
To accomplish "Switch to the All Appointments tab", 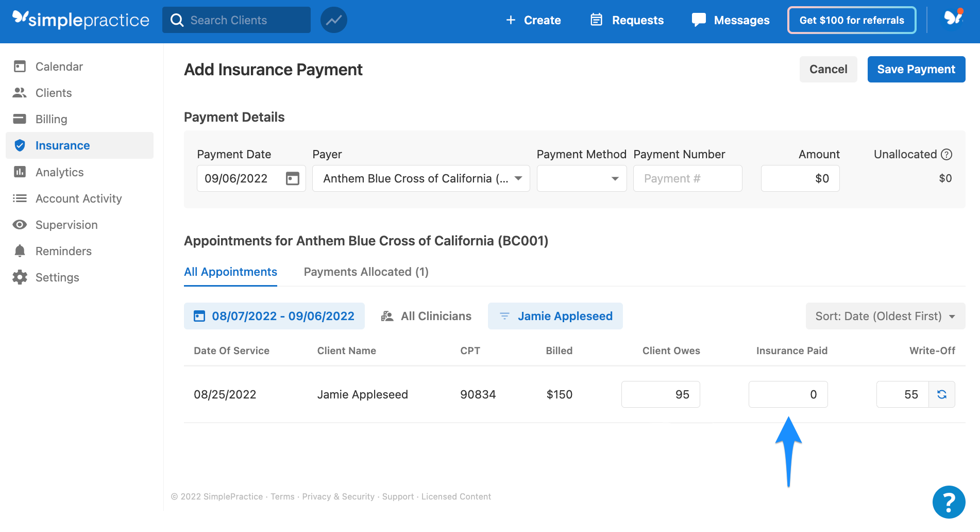I will [x=230, y=272].
